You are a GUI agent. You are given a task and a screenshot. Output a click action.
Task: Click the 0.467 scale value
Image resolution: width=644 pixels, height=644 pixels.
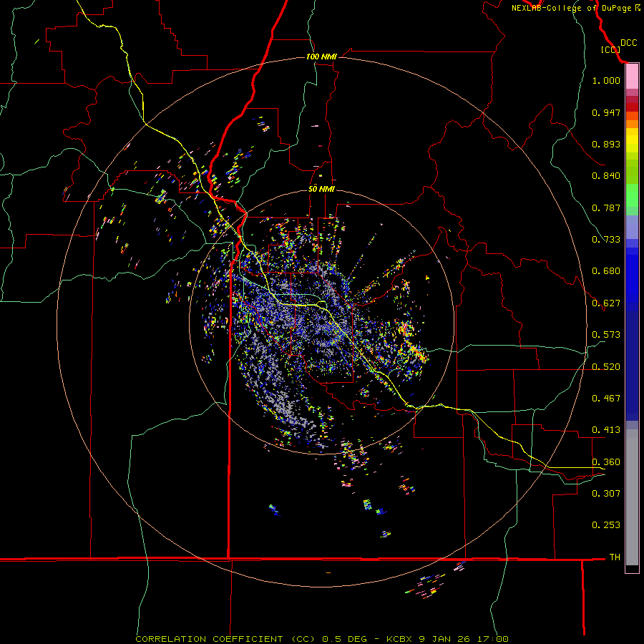[606, 399]
